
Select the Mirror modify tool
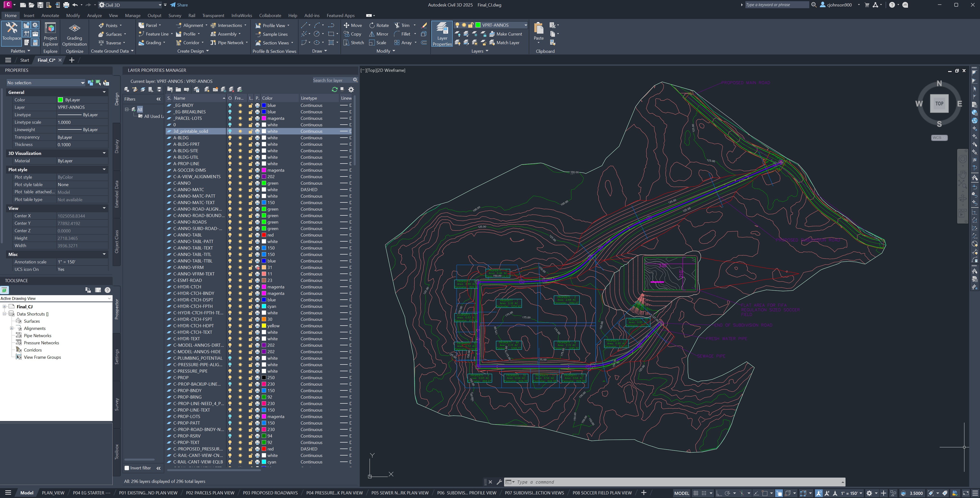tap(378, 34)
